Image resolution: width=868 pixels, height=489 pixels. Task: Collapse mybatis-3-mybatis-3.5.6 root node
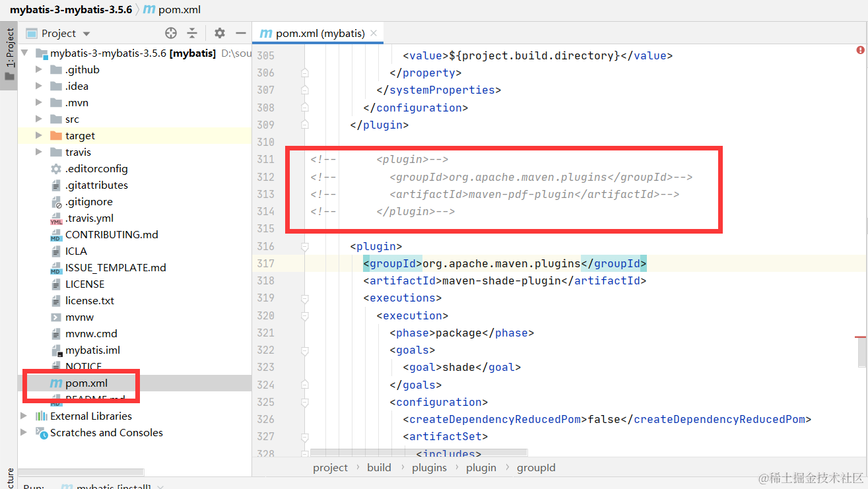[x=25, y=53]
